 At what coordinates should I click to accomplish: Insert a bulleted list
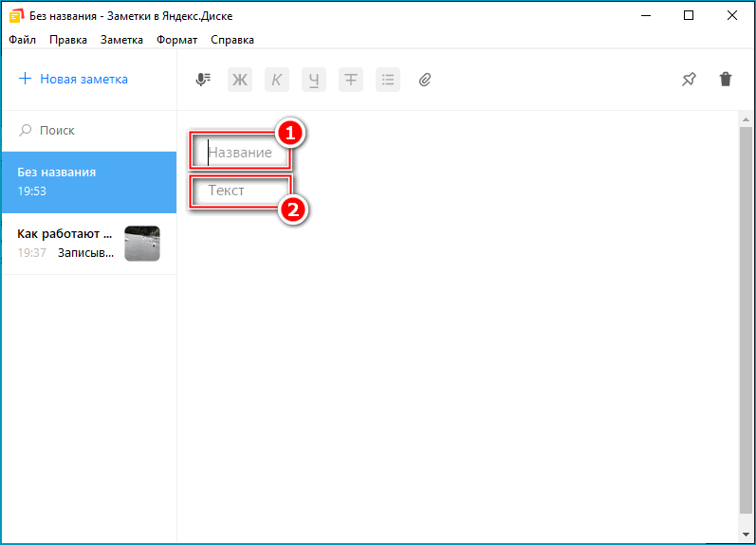(x=387, y=80)
